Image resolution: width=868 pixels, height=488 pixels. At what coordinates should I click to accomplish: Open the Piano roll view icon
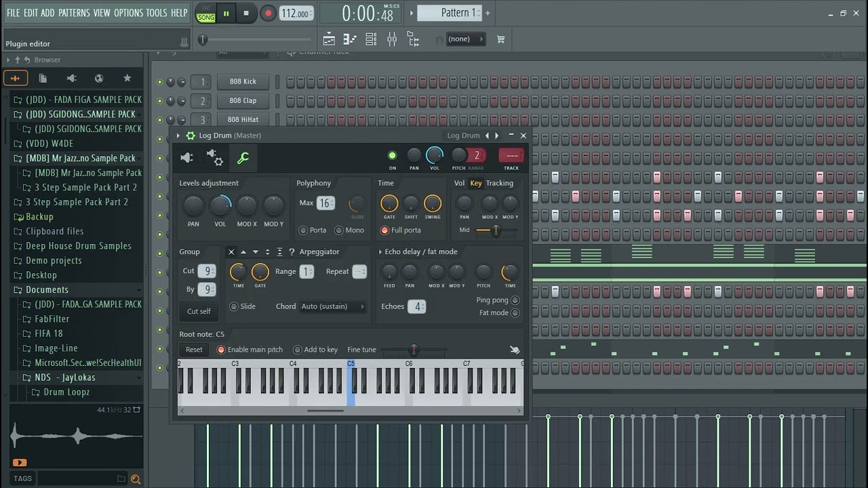[x=350, y=39]
